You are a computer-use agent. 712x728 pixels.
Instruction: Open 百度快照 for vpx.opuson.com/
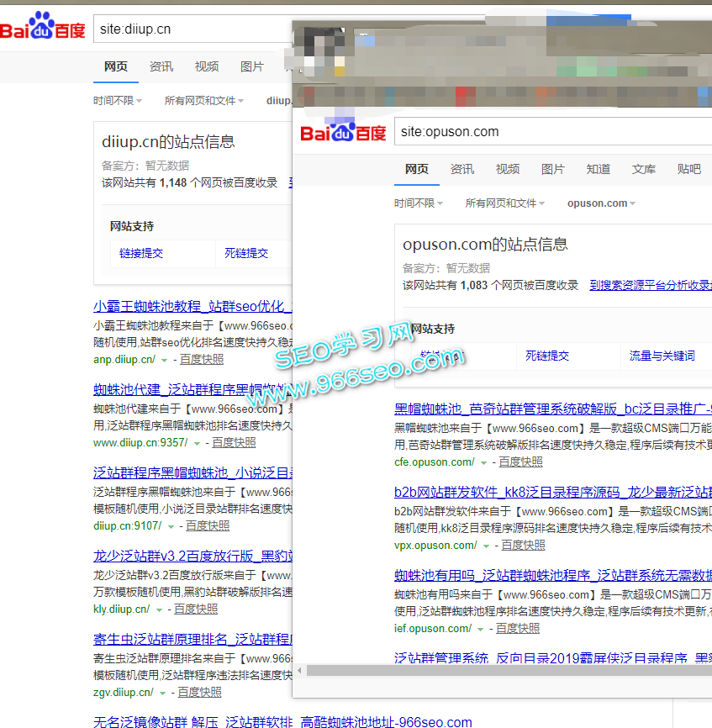[x=523, y=545]
